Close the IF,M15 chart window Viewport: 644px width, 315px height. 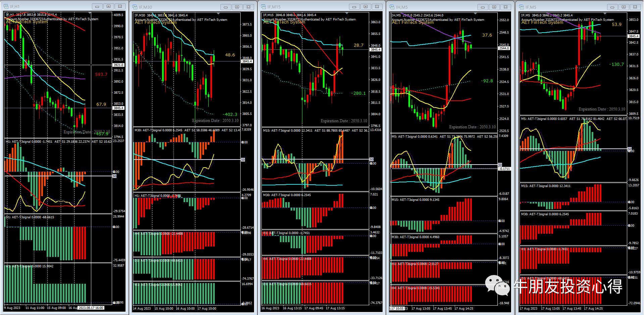pos(377,7)
